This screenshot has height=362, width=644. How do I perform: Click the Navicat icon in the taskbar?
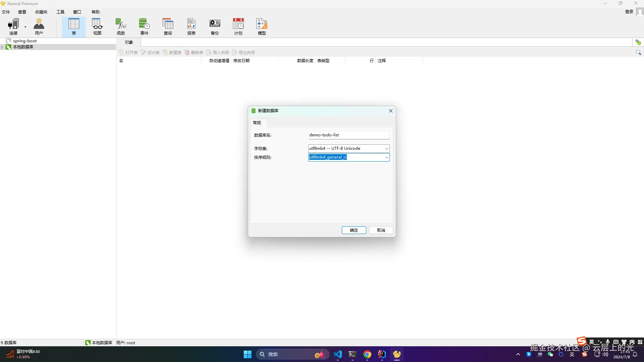point(397,354)
